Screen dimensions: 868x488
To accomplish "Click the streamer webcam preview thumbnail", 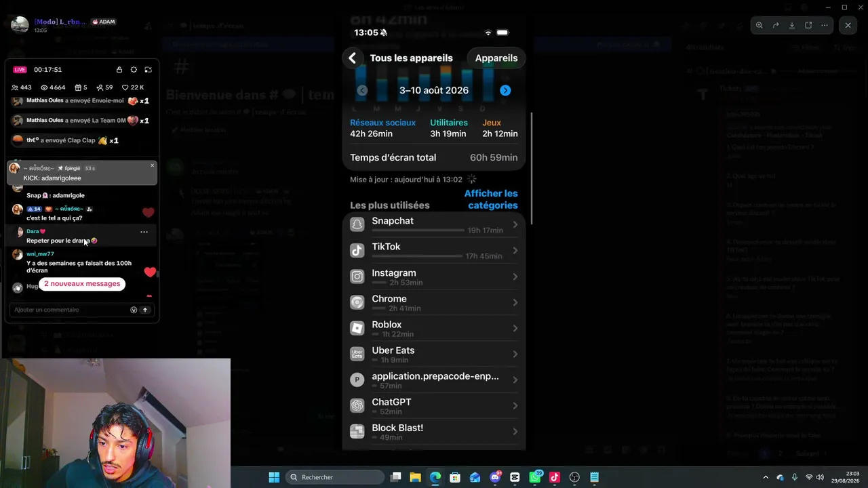I will 116,423.
